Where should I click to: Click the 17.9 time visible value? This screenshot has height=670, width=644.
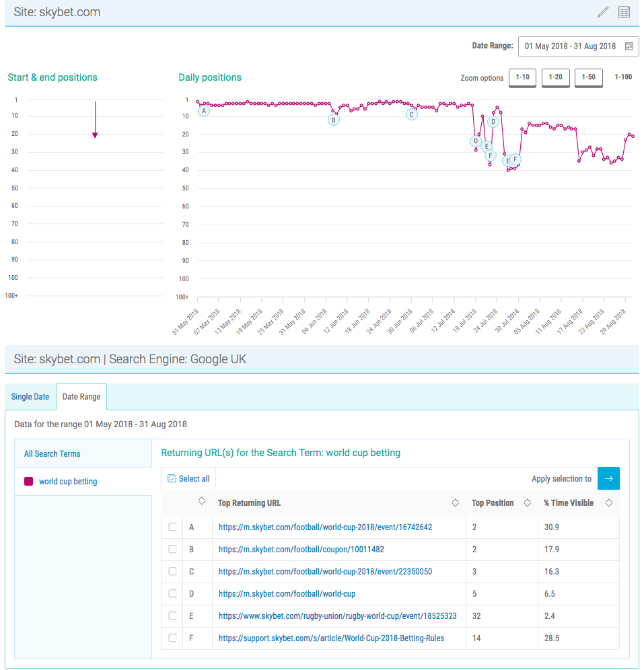[551, 550]
